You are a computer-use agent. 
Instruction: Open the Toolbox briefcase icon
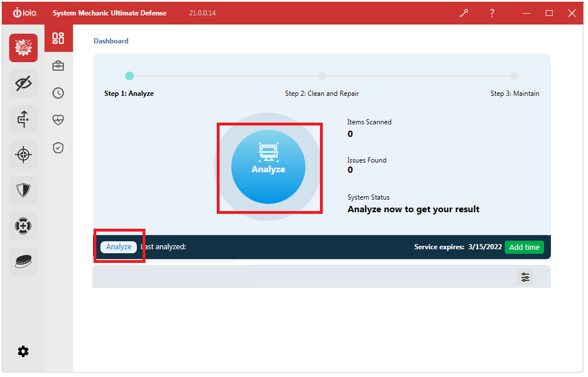59,66
